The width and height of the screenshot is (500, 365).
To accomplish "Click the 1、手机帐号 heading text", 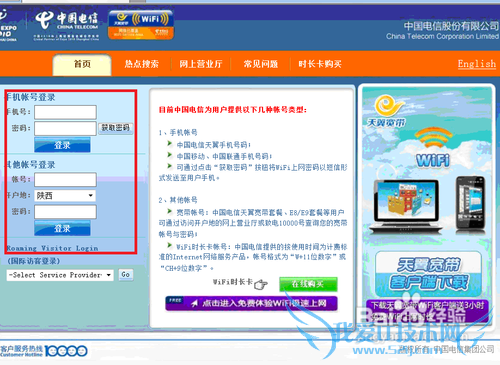I will point(178,133).
